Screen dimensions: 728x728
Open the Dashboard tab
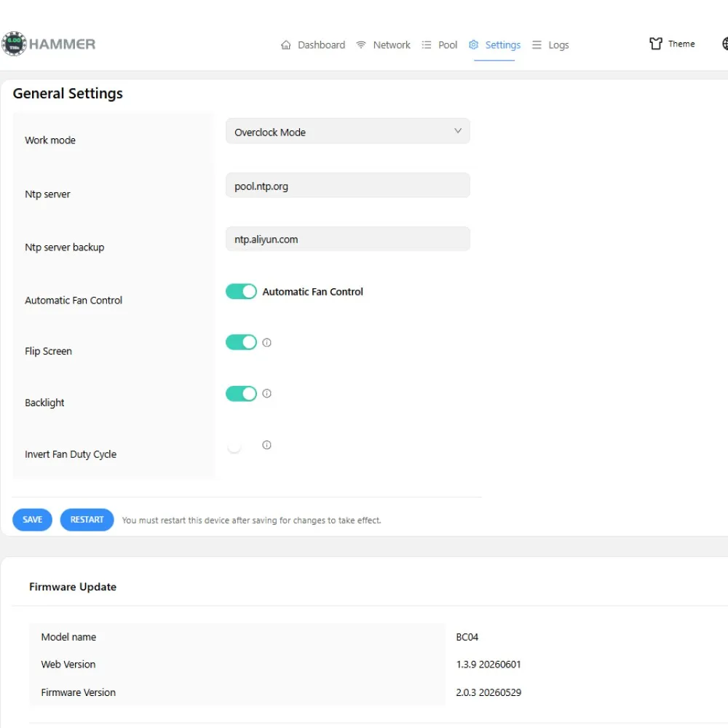click(313, 45)
